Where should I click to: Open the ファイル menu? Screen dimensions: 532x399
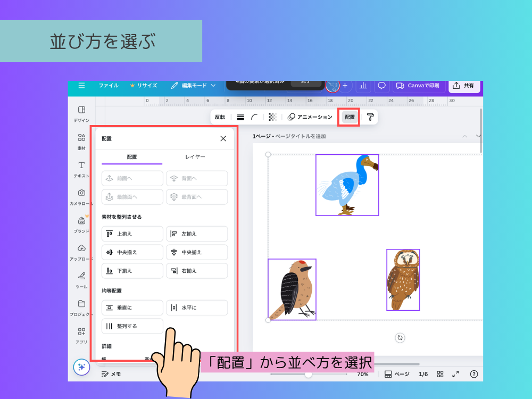point(108,86)
